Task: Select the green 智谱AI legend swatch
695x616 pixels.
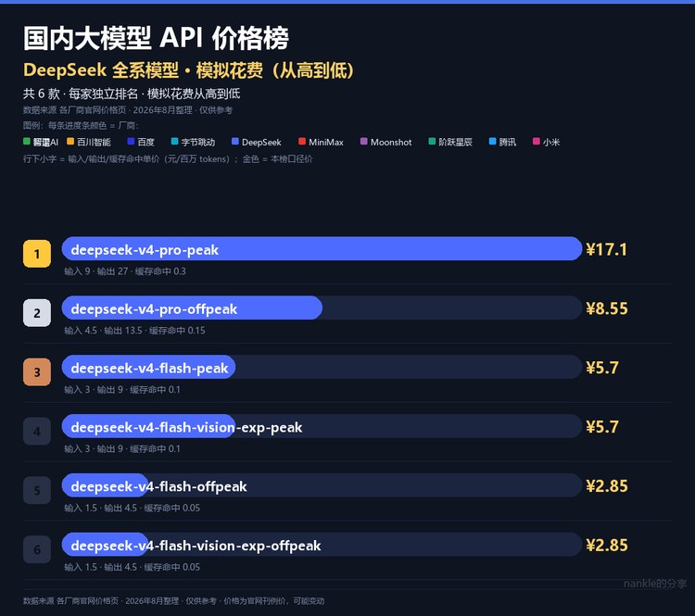Action: (27, 142)
